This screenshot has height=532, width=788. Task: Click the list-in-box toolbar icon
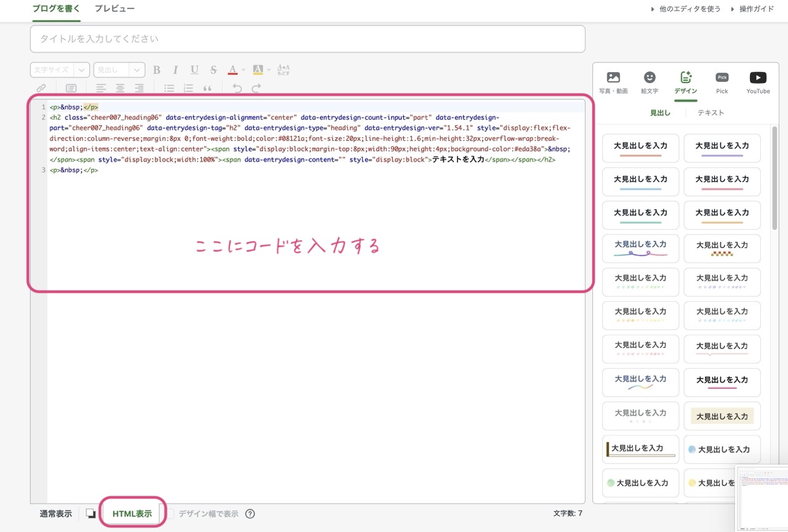(x=71, y=88)
